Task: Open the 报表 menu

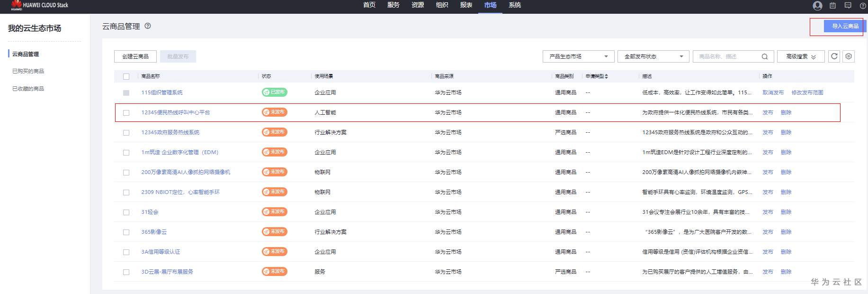Action: point(466,5)
